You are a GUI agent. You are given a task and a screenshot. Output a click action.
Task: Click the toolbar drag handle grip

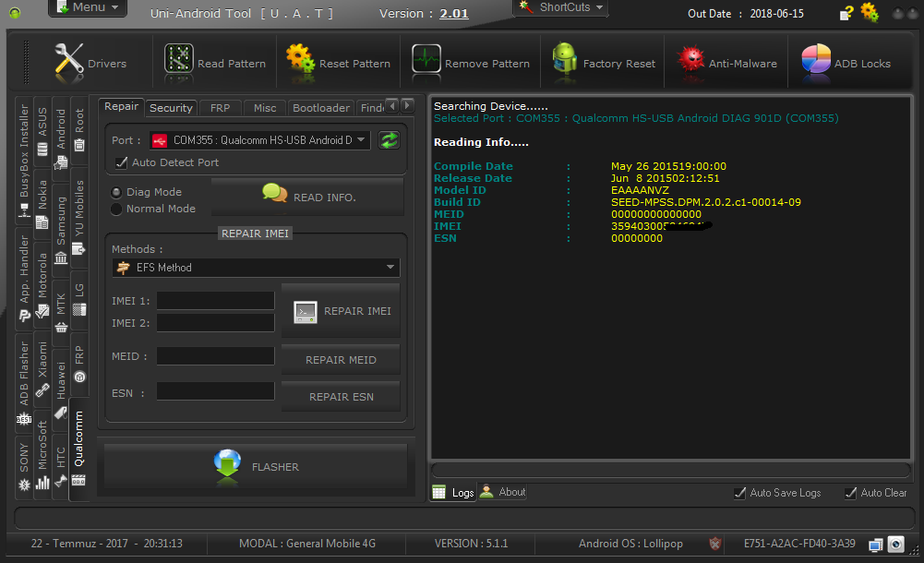coord(26,62)
